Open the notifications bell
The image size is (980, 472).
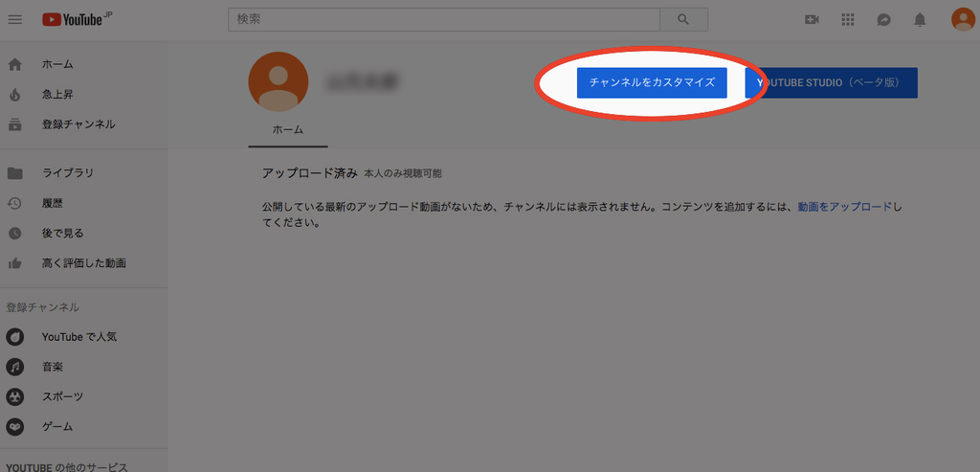(x=920, y=20)
